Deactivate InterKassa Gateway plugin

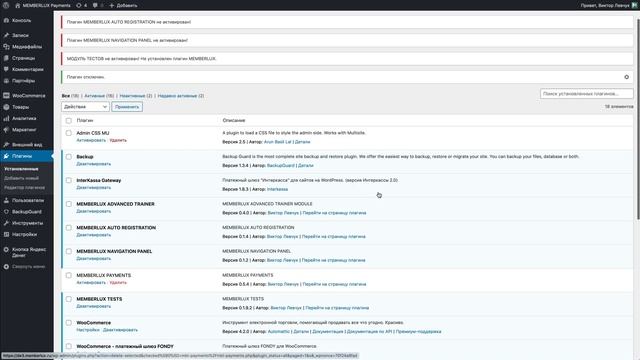93,188
